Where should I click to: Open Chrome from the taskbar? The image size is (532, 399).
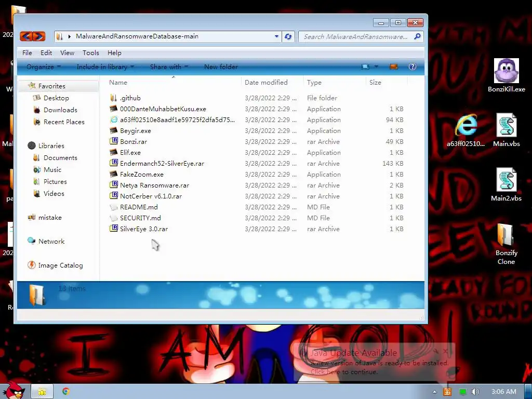[66, 392]
